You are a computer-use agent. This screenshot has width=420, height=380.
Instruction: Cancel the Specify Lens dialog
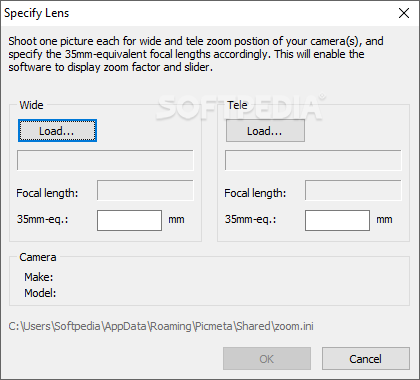tap(366, 359)
